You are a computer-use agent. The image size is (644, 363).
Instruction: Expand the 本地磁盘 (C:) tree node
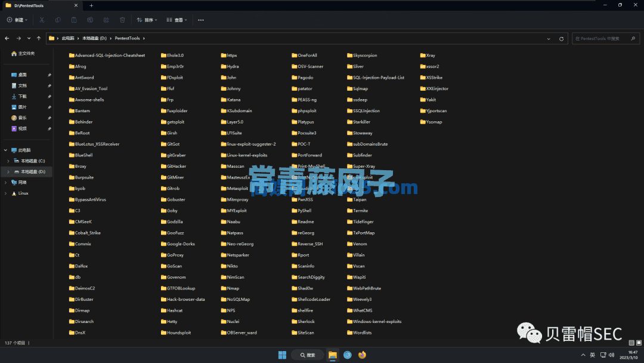coord(8,161)
